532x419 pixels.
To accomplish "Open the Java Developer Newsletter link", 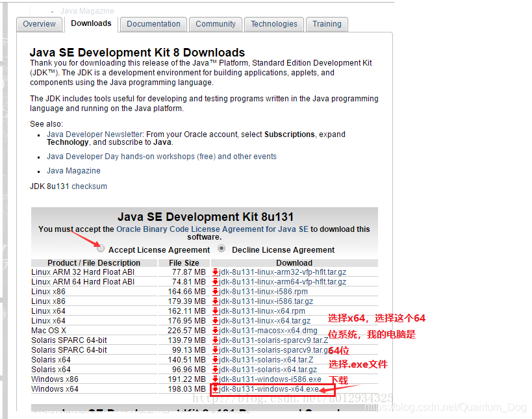I will click(95, 134).
